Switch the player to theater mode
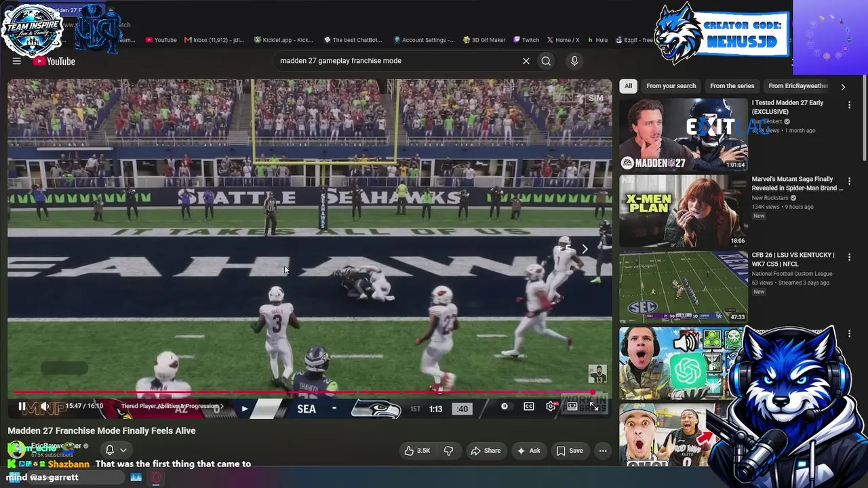Image resolution: width=868 pixels, height=488 pixels. click(x=572, y=407)
